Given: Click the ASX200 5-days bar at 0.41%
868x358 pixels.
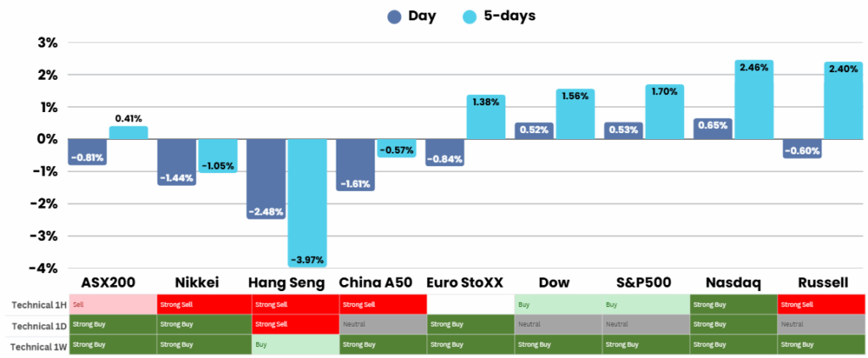Looking at the screenshot, I should pyautogui.click(x=128, y=132).
